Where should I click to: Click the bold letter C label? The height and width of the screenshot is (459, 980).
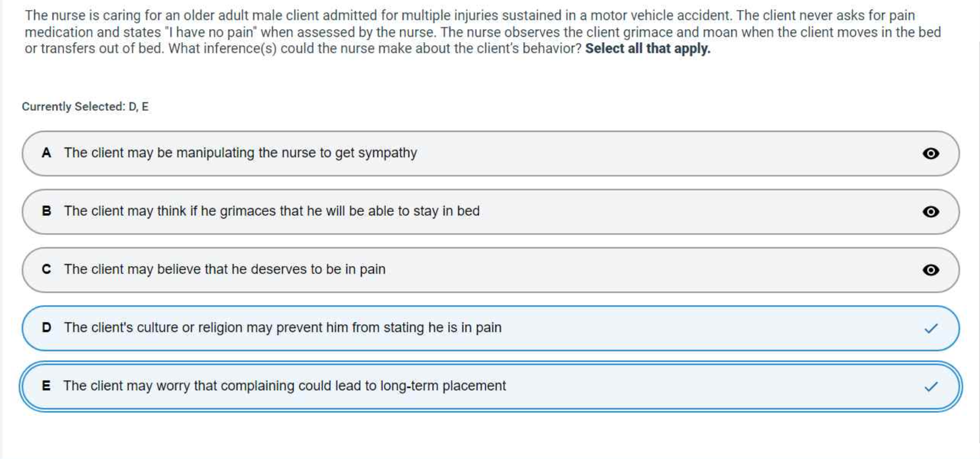pos(46,269)
